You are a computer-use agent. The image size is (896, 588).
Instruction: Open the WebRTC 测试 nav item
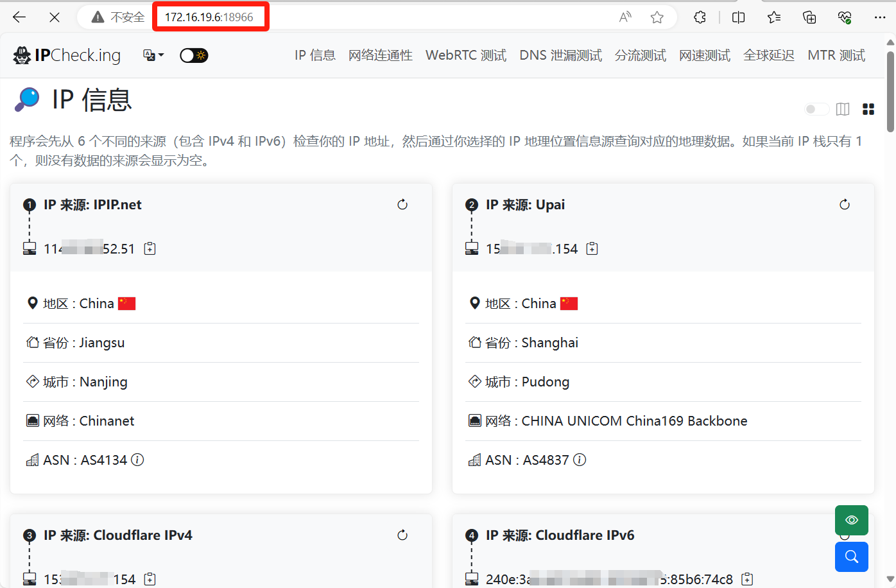coord(466,56)
